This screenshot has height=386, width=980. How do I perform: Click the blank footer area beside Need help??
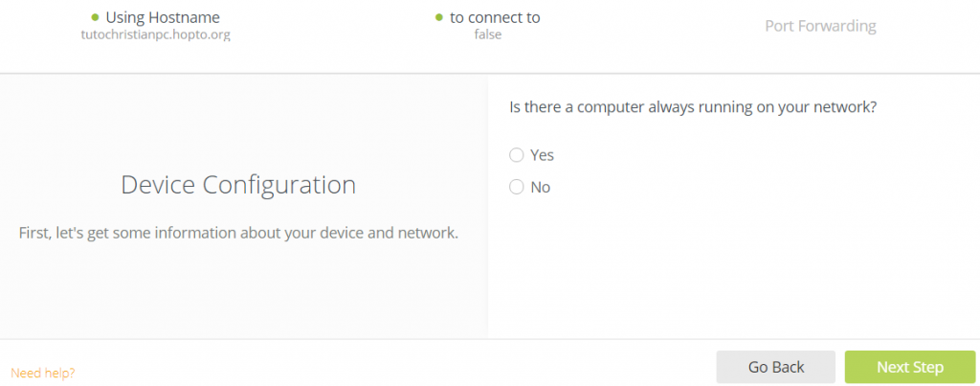[383, 369]
